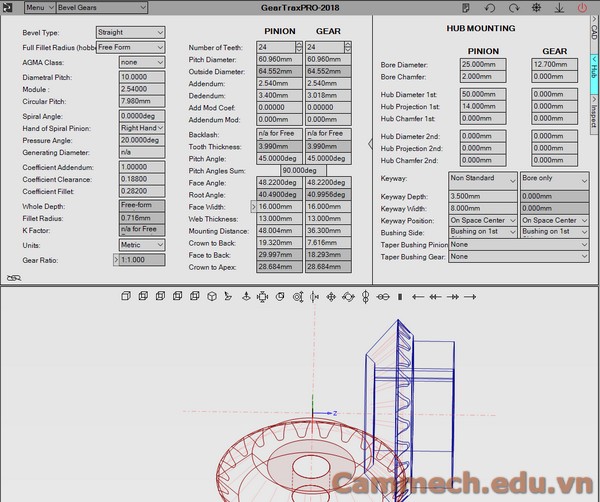Image resolution: width=600 pixels, height=502 pixels.
Task: Click the Coefficient Clearance field
Action: click(x=142, y=179)
